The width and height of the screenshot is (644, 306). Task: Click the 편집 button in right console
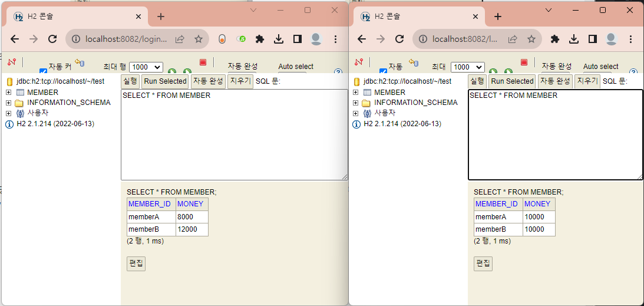point(483,264)
